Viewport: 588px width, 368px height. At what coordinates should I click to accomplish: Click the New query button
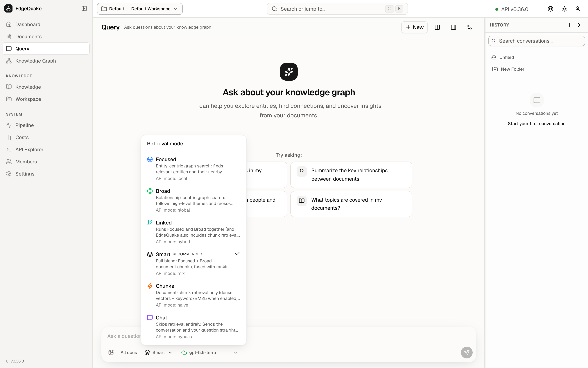(414, 27)
